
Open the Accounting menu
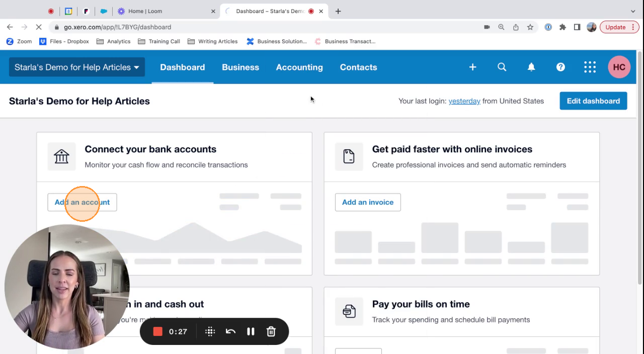pos(299,67)
